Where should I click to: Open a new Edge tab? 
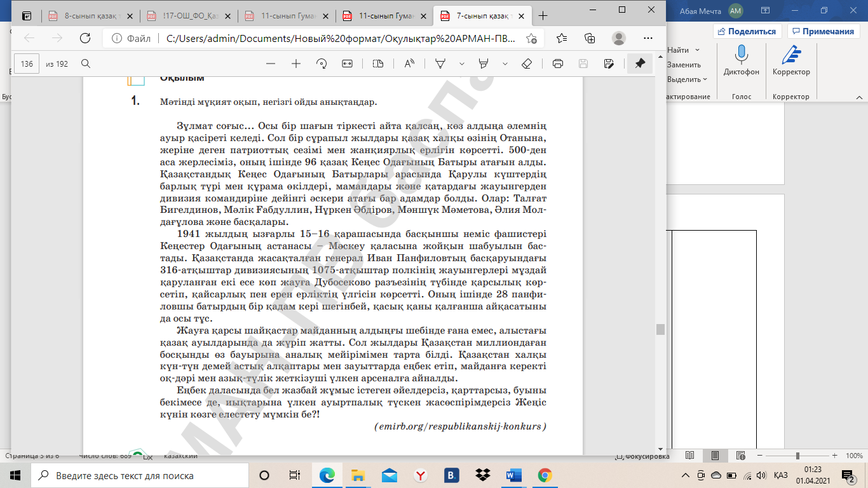click(x=543, y=16)
